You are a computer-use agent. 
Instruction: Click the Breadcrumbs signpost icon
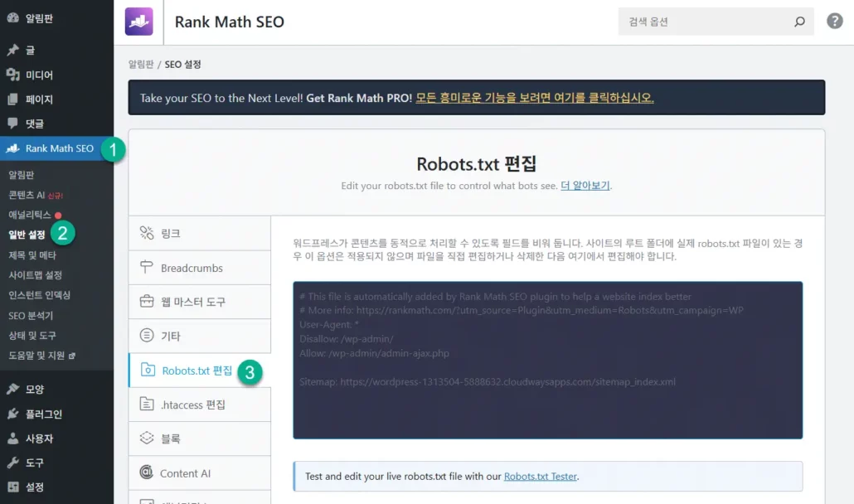[x=147, y=267]
